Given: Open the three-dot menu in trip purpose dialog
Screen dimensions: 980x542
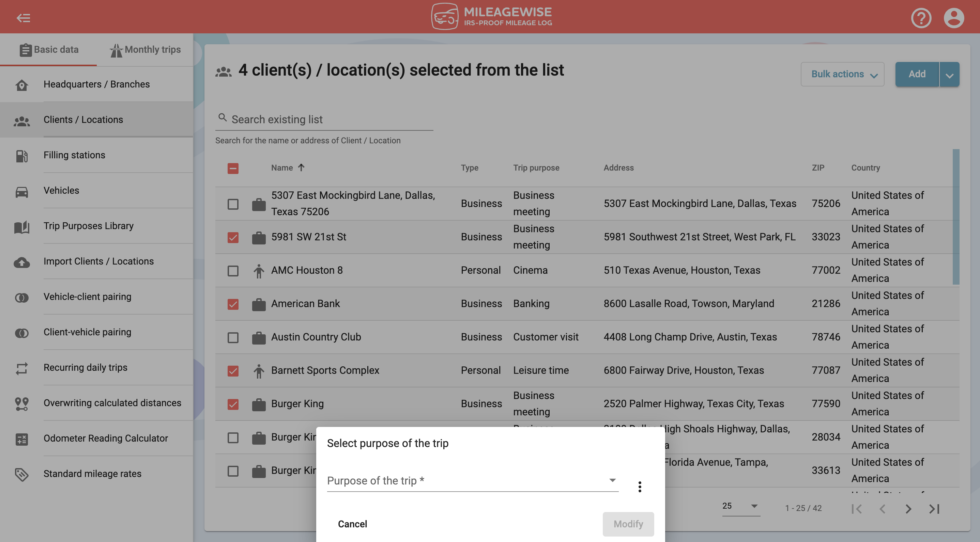Looking at the screenshot, I should [640, 487].
